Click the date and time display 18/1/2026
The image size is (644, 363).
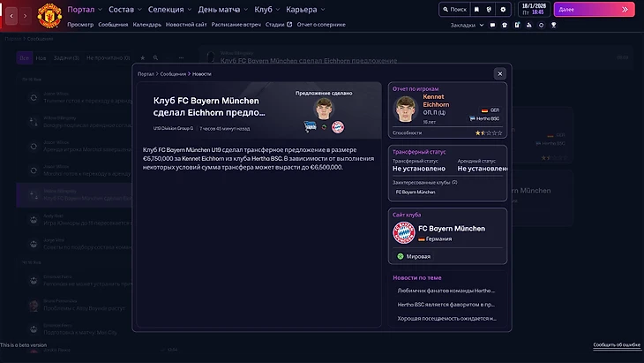click(534, 9)
